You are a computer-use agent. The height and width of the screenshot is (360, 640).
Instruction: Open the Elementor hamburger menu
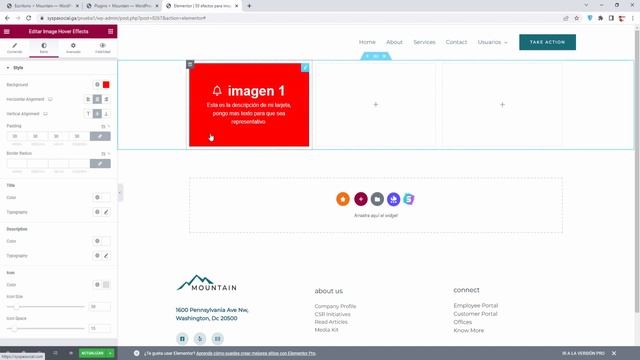(7, 31)
